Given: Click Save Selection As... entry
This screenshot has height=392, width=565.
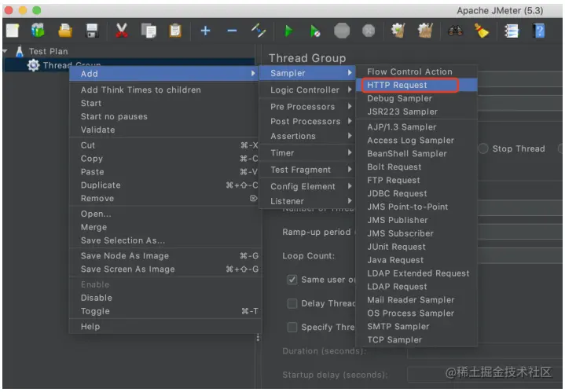Looking at the screenshot, I should coord(164,240).
